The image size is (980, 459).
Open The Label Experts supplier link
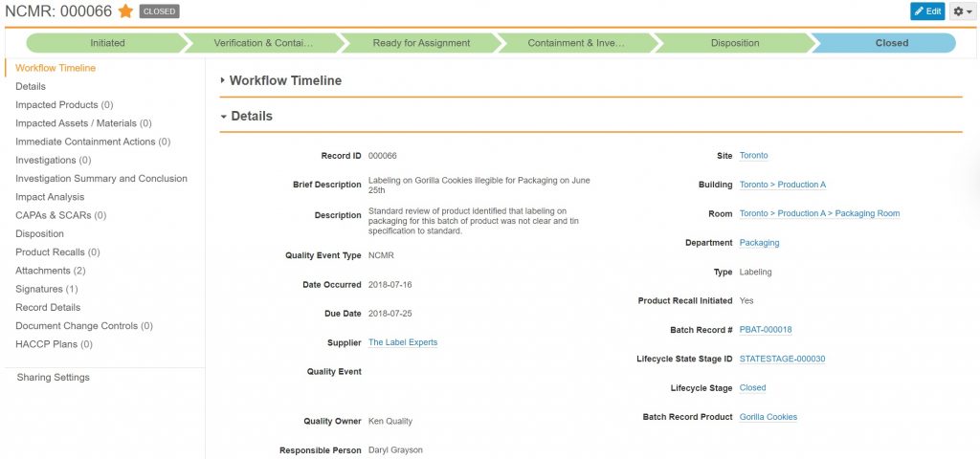click(402, 342)
